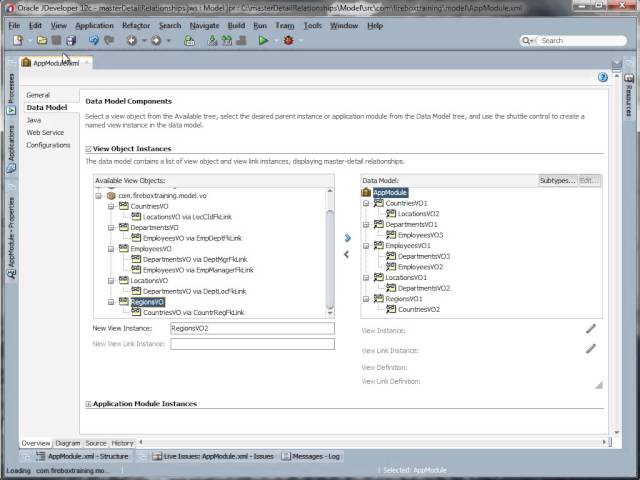Image resolution: width=640 pixels, height=480 pixels.
Task: Switch to the History tab
Action: (x=122, y=443)
